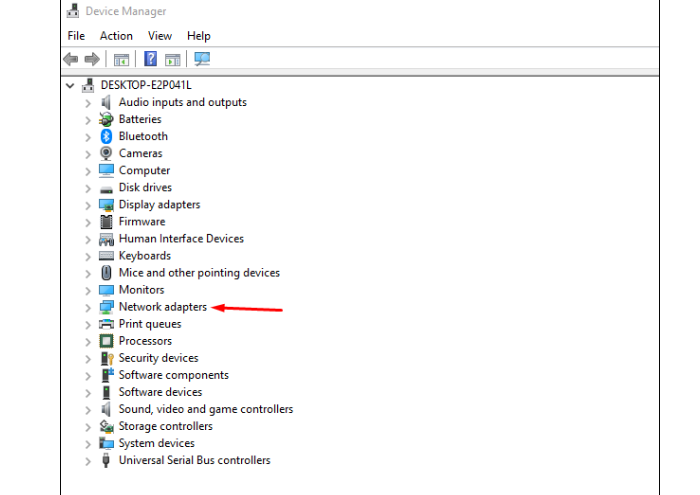
Task: Click the Disk drives icon
Action: (x=106, y=189)
